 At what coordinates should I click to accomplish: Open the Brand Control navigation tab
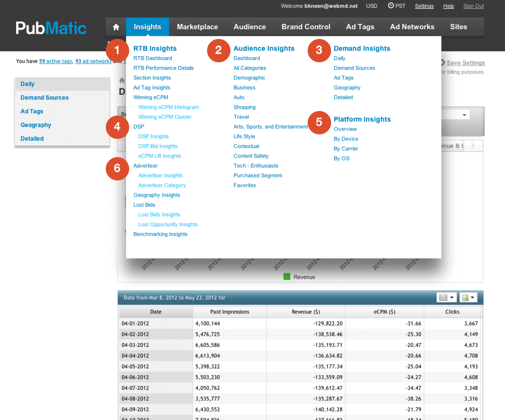click(x=306, y=27)
